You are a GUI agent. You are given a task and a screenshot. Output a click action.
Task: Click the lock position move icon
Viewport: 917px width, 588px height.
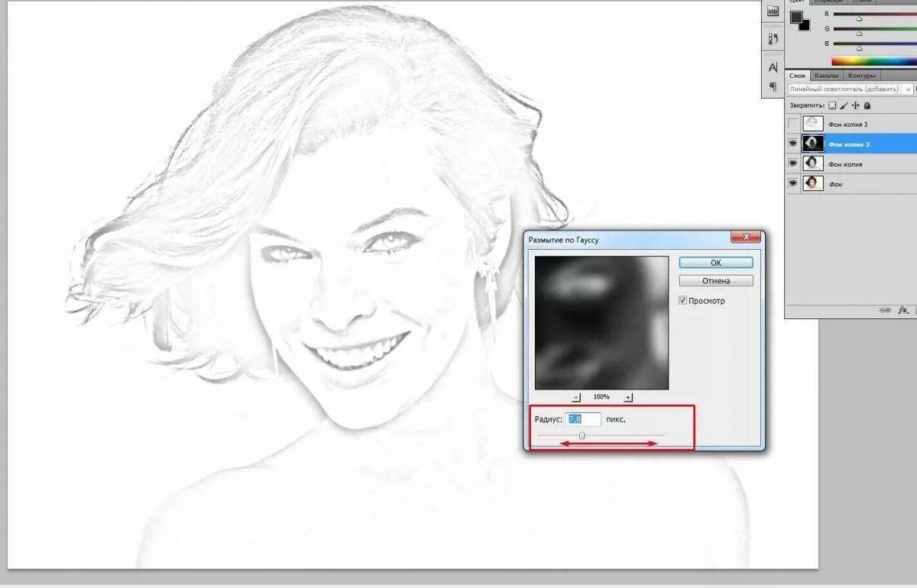tap(856, 105)
